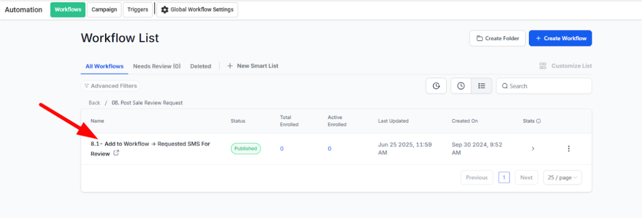Image resolution: width=644 pixels, height=218 pixels.
Task: Click the Stats info icon
Action: coord(538,121)
